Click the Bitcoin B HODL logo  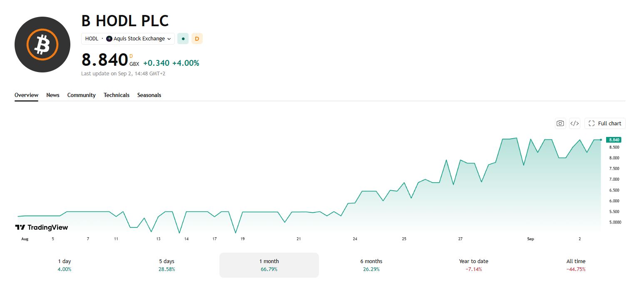pyautogui.click(x=42, y=45)
